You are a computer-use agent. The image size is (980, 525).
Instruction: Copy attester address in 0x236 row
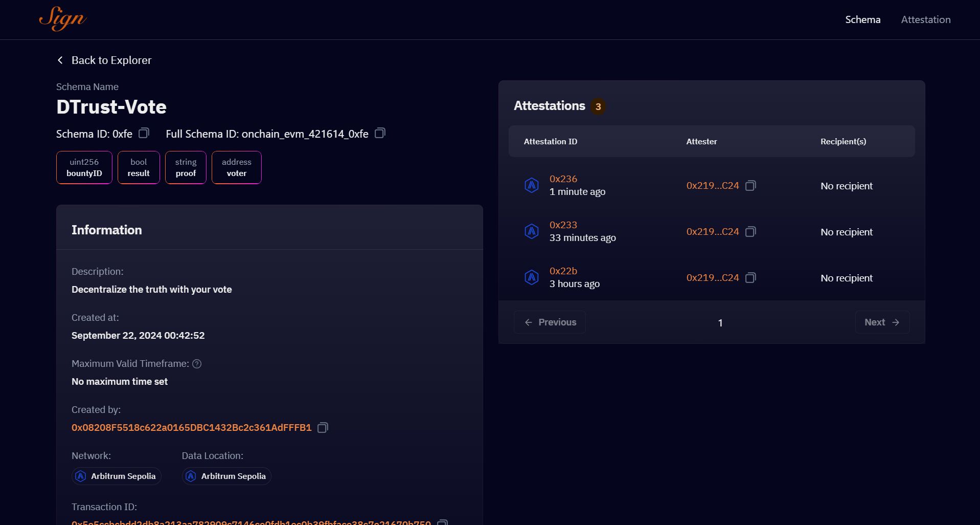(x=750, y=186)
